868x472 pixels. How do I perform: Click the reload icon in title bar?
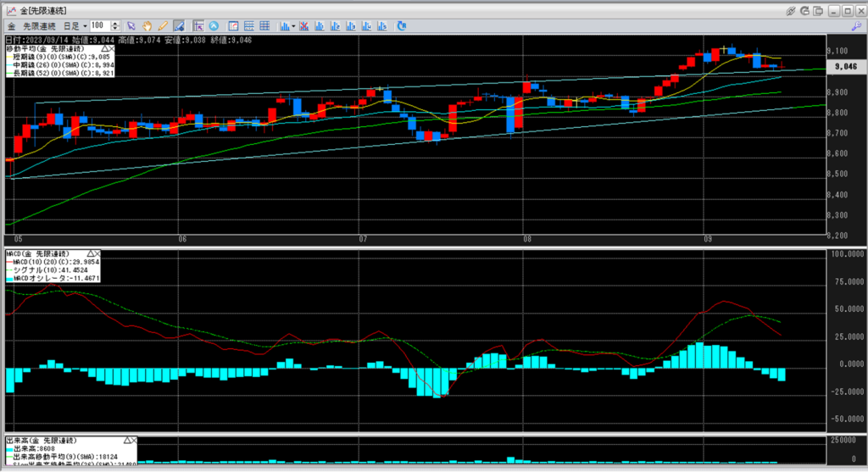[805, 11]
